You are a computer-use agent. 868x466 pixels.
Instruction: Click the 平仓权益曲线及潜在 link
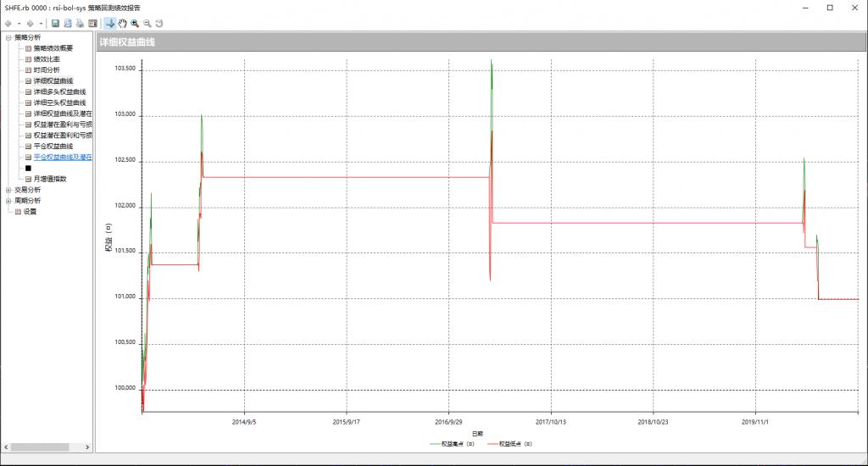pyautogui.click(x=63, y=158)
